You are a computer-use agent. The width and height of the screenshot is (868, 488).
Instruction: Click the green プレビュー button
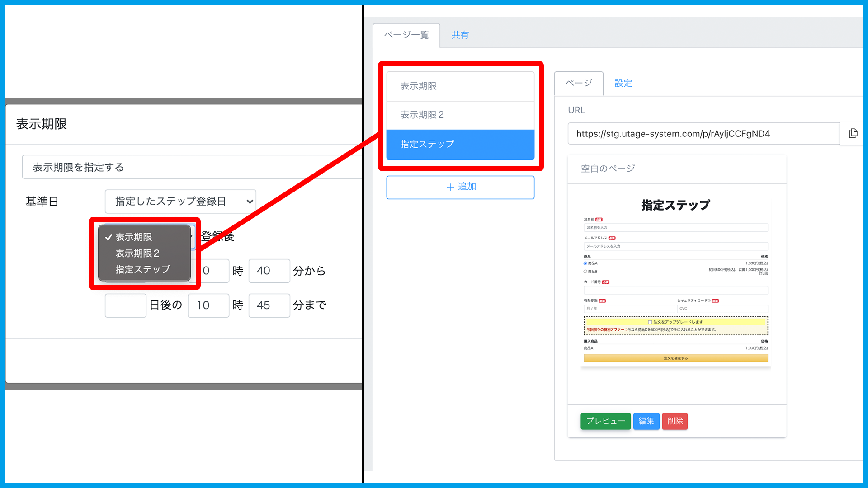tap(605, 421)
